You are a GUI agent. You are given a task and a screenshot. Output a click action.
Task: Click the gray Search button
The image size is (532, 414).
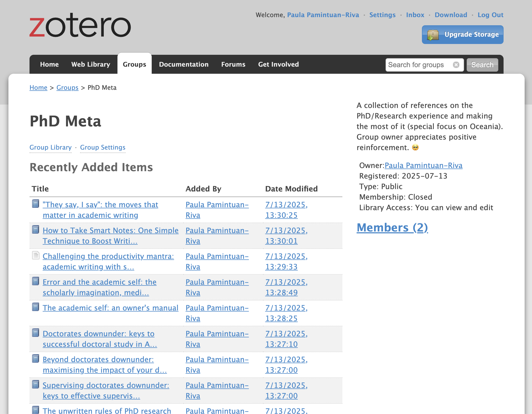[482, 65]
